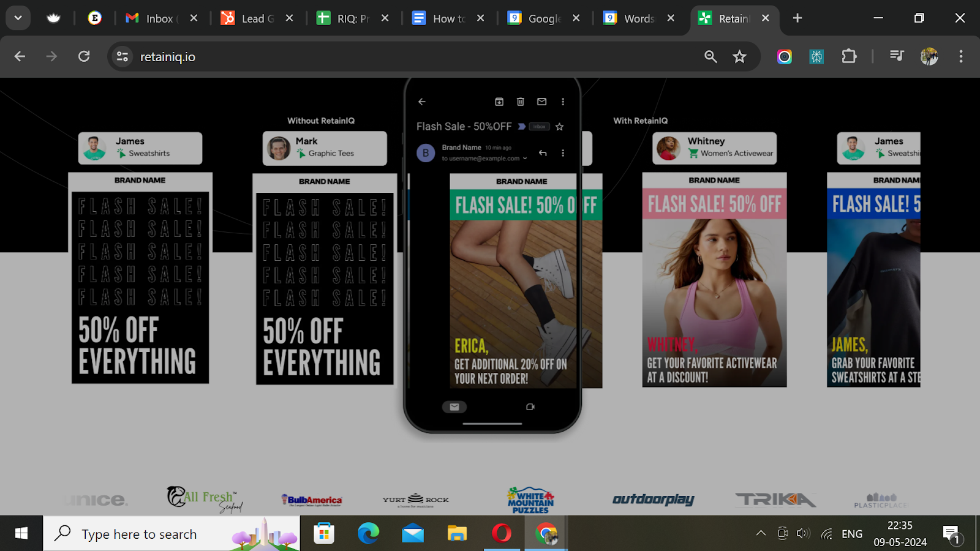Star the Flash Sale email in phone
The image size is (980, 551).
[559, 127]
